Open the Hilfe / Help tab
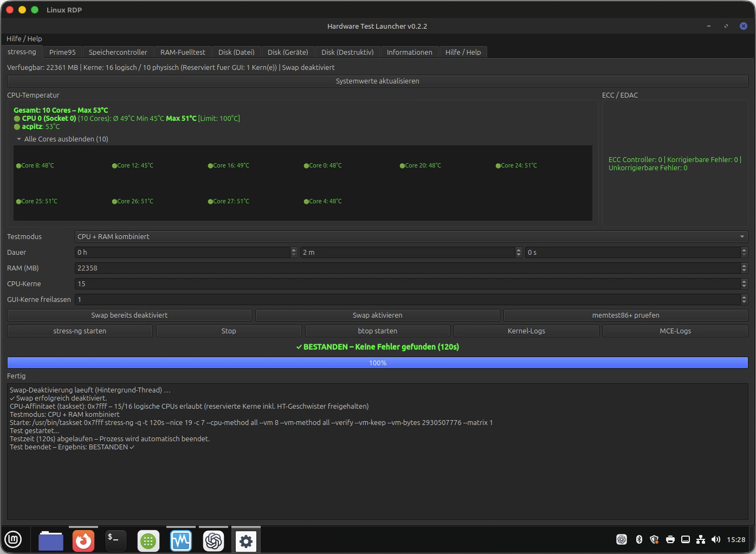This screenshot has width=756, height=554. click(463, 52)
